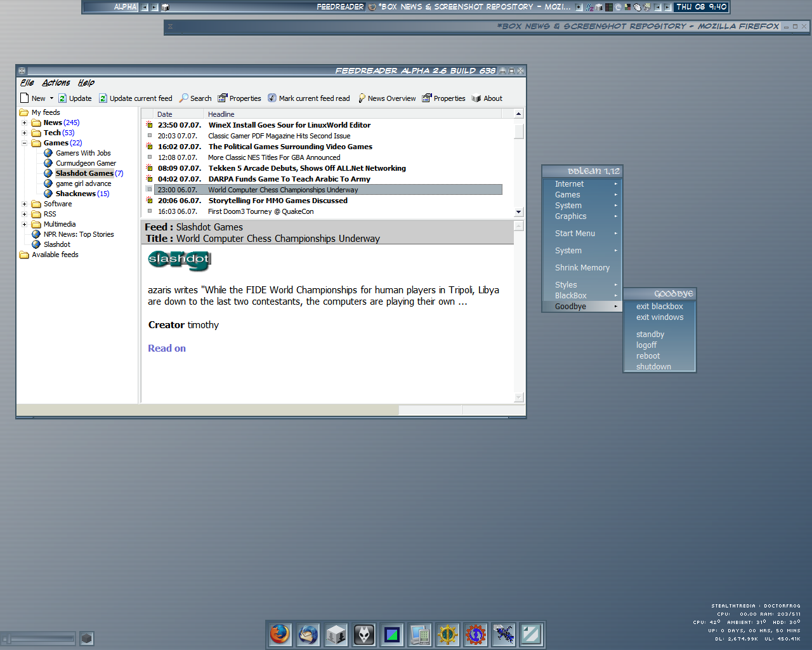The height and width of the screenshot is (650, 812).
Task: Click the small box icon beside ALPHA arrows
Action: [165, 8]
